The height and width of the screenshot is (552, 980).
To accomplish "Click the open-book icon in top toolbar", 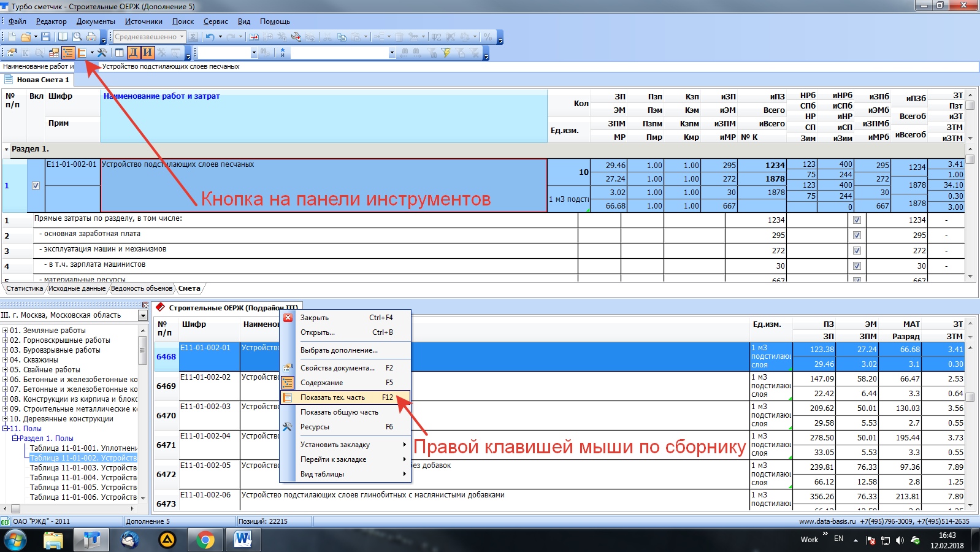I will click(x=63, y=37).
